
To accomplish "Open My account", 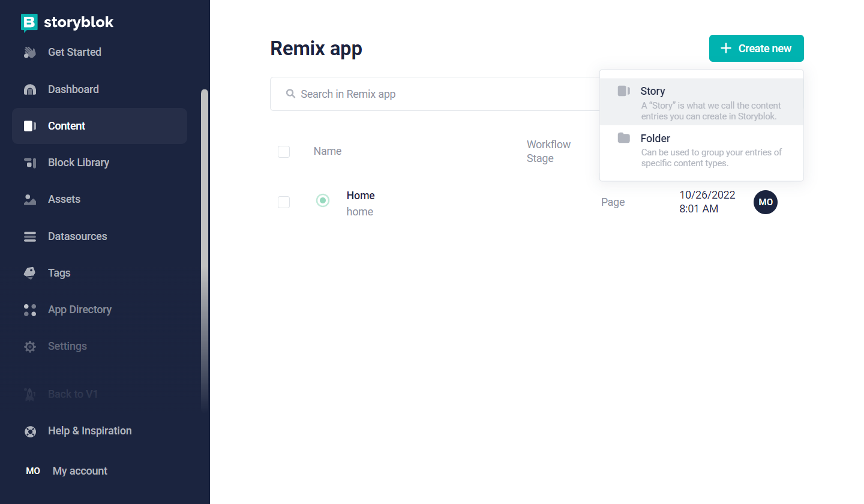I will pos(80,471).
